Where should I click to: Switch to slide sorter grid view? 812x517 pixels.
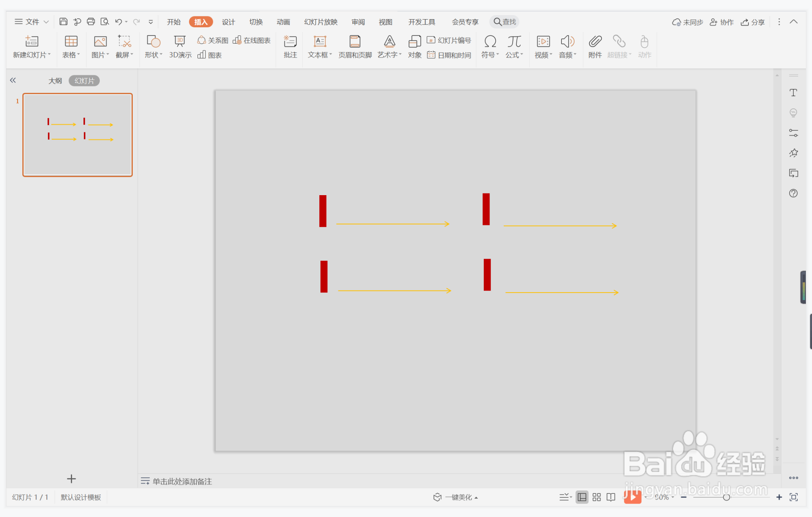click(596, 497)
